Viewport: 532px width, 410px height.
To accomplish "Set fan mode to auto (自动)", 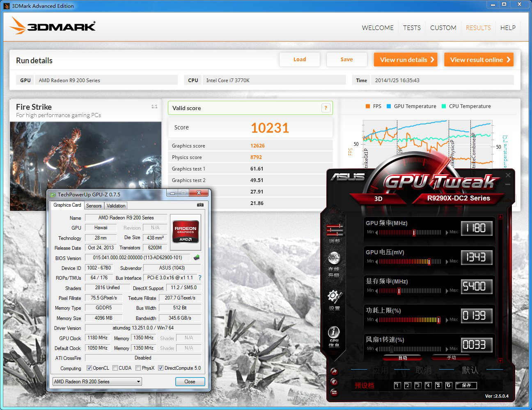I will [402, 357].
